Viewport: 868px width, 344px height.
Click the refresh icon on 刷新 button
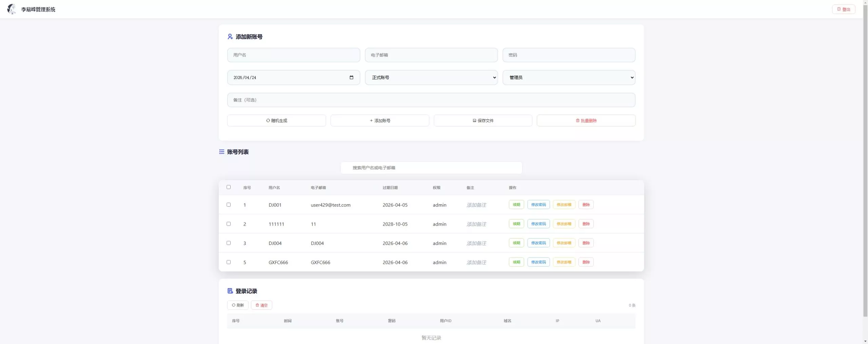[233, 305]
